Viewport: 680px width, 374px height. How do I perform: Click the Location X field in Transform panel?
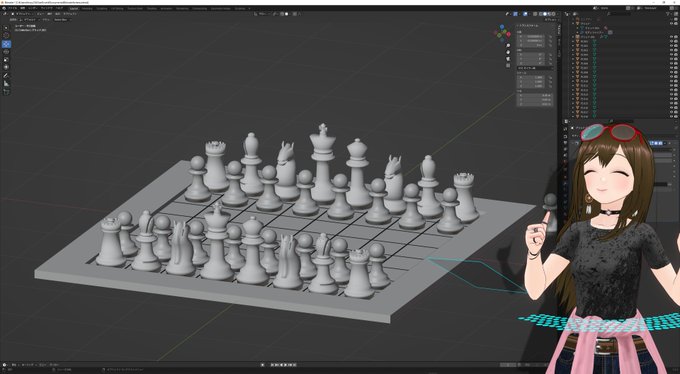(535, 36)
